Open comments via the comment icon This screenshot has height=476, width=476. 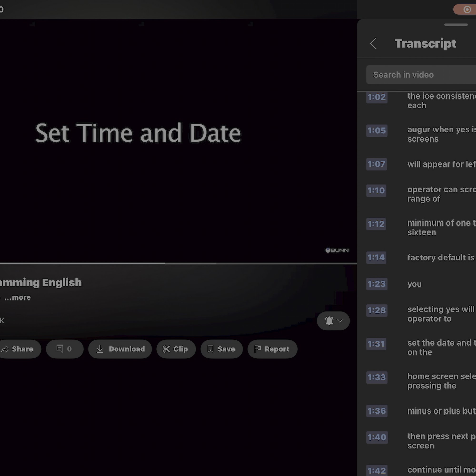[60, 349]
